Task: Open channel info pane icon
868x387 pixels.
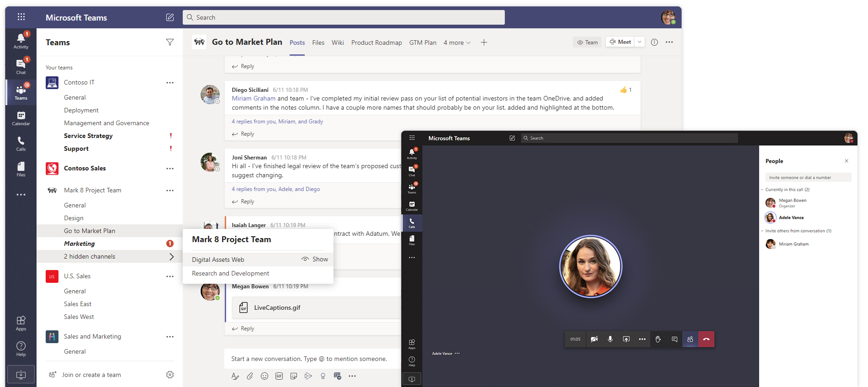Action: tap(654, 42)
